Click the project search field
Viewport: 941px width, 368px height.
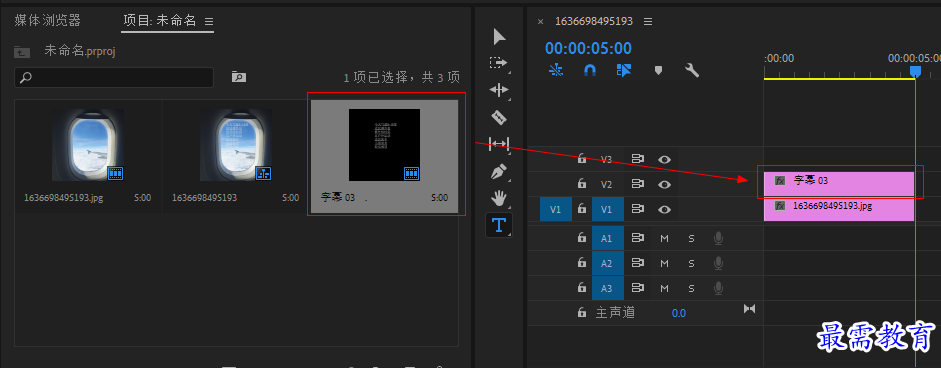point(114,77)
